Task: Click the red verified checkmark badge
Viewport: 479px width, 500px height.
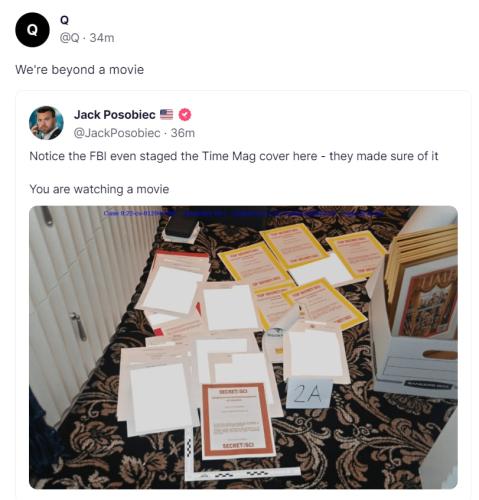Action: click(185, 115)
